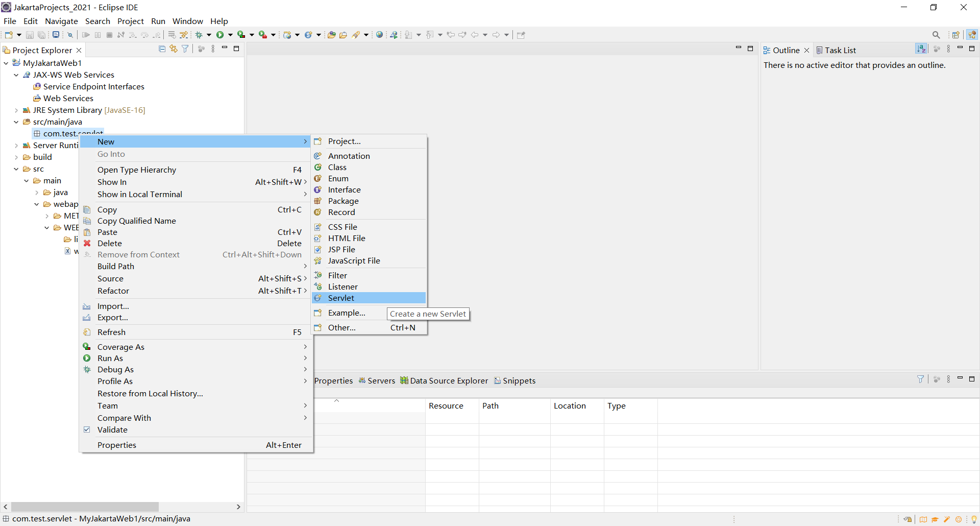Viewport: 980px width, 526px height.
Task: Click the green Run button in toolbar
Action: coord(220,35)
